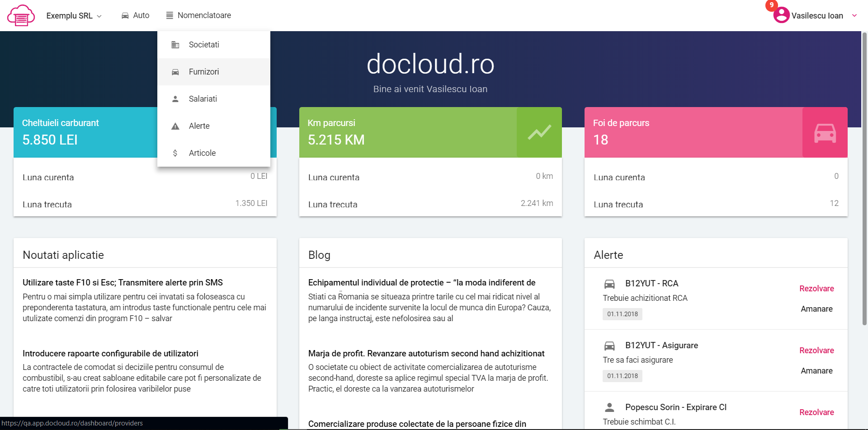
Task: Select Alerte from the dropdown menu
Action: 214,126
